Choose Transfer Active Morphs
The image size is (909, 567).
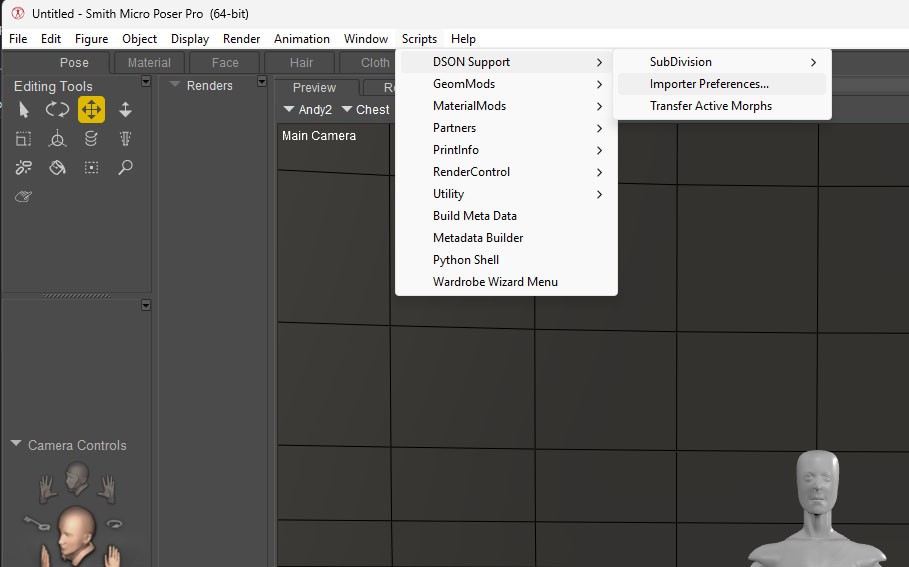tap(722, 106)
